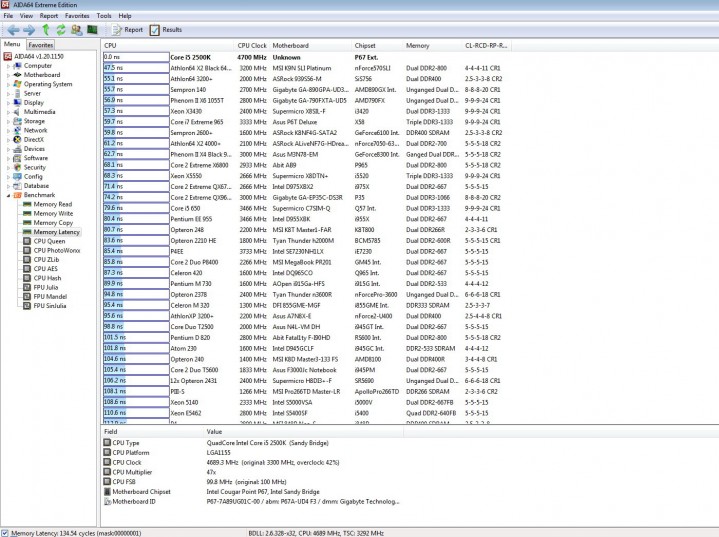Select the CPU AES benchmark icon
Screen dimensions: 719x537
point(27,269)
